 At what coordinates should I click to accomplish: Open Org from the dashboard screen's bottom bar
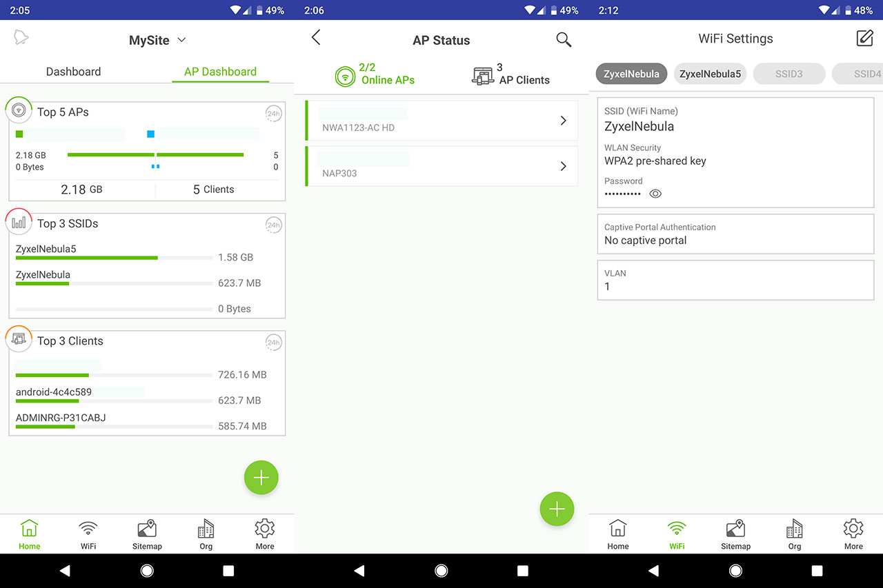pyautogui.click(x=206, y=534)
